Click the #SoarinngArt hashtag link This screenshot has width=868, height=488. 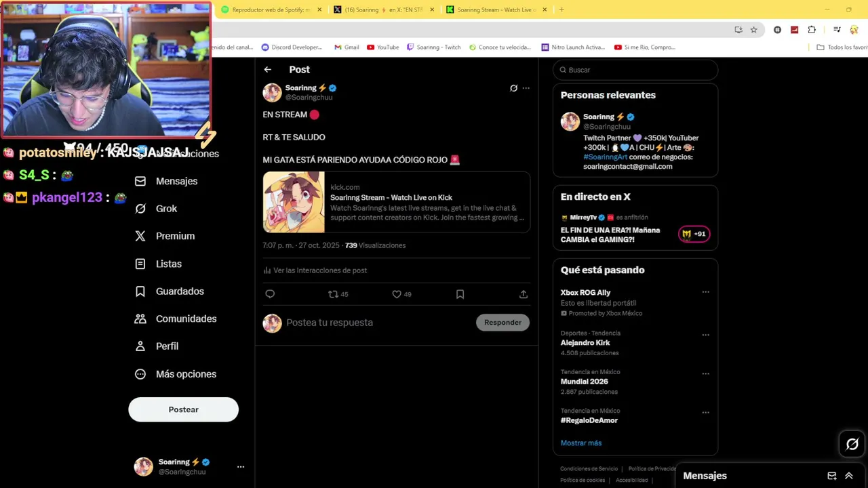coord(605,157)
